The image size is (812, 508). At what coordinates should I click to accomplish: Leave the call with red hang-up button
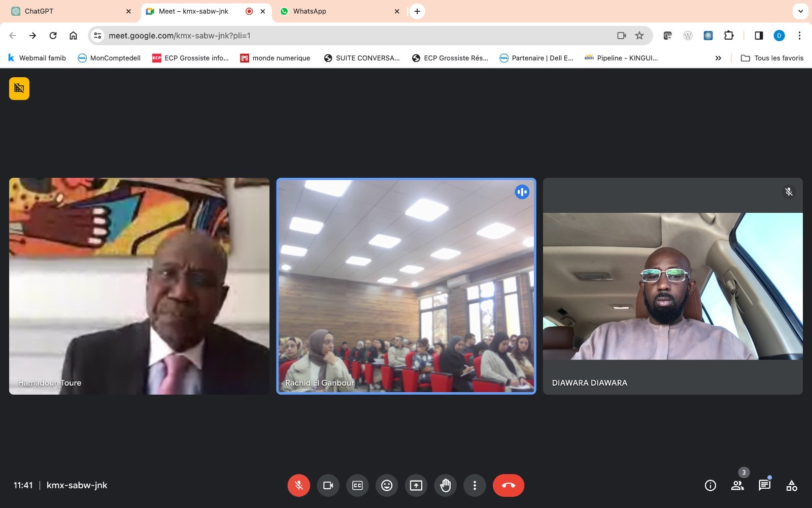click(509, 485)
